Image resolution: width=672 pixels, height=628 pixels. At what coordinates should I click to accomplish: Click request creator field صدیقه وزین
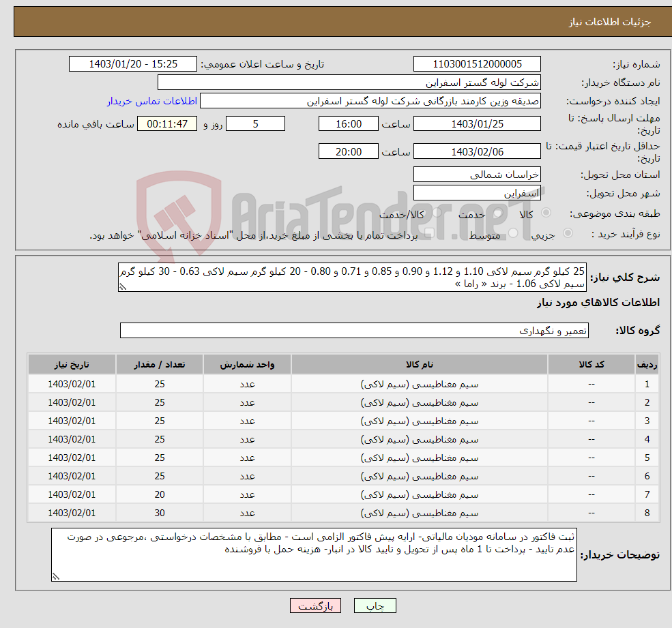370,101
